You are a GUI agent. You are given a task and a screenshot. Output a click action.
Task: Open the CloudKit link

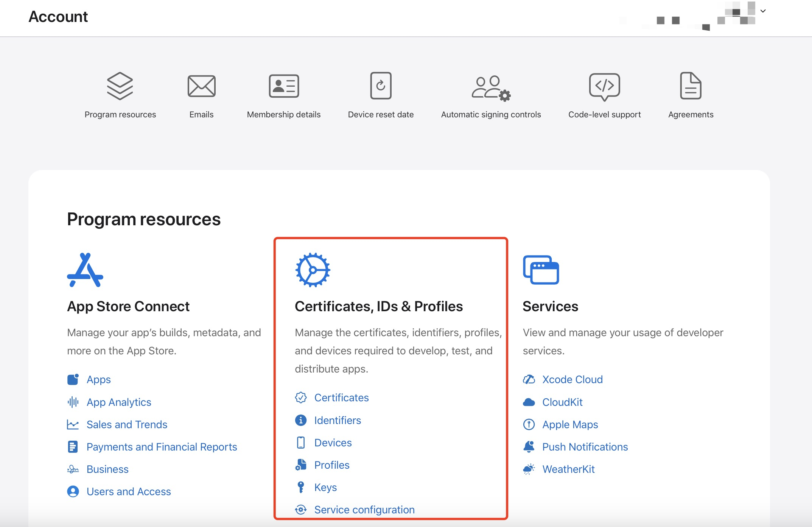click(562, 402)
